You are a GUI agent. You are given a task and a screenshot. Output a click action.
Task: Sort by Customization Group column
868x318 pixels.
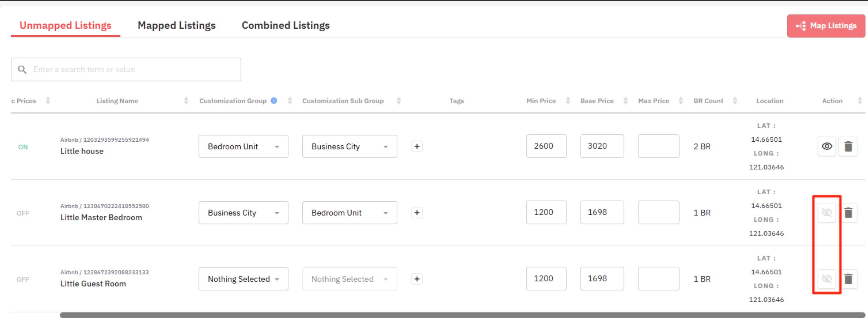290,101
